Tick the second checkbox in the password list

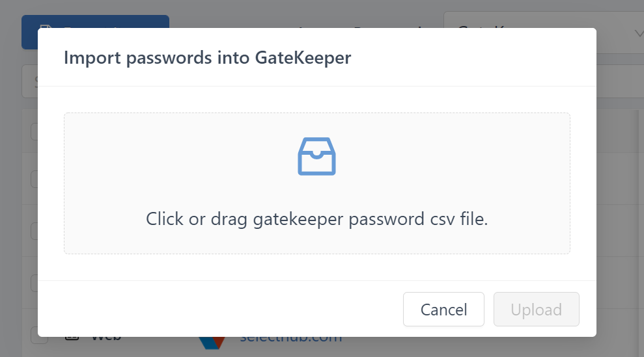[x=34, y=178]
